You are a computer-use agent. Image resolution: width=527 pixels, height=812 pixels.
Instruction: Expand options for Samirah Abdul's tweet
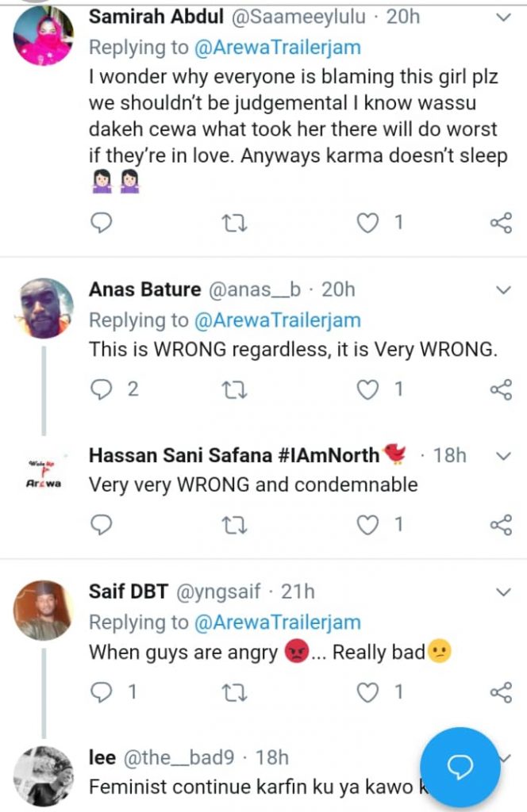[503, 17]
